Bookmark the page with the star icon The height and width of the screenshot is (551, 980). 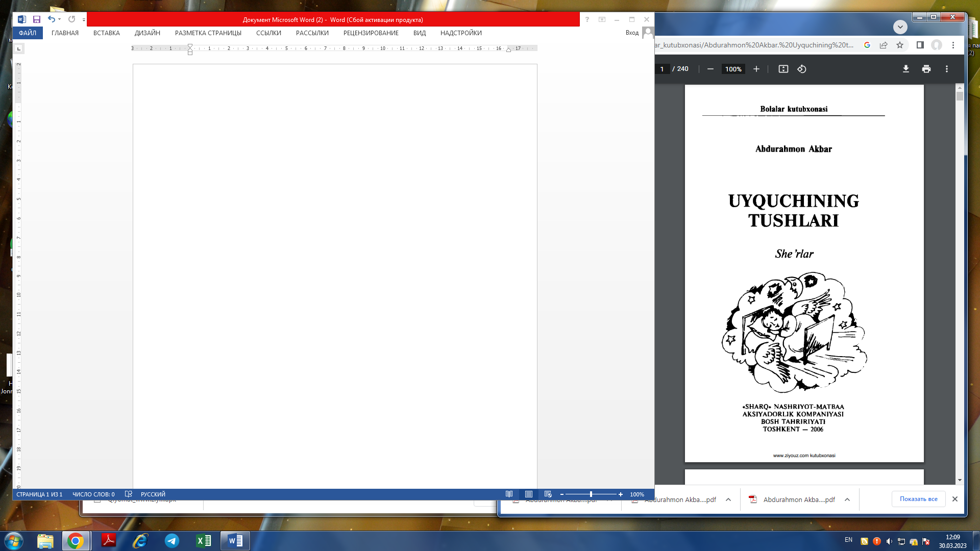[900, 45]
